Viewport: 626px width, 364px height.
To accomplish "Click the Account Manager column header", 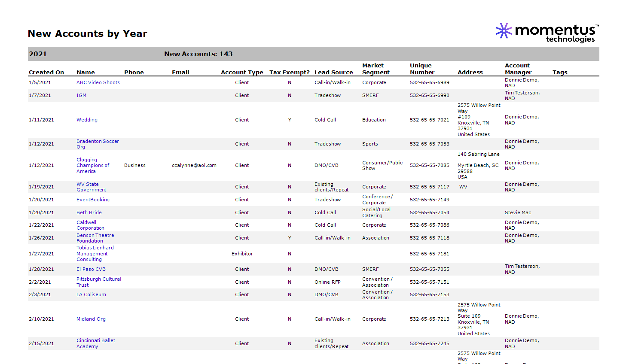I will (518, 69).
